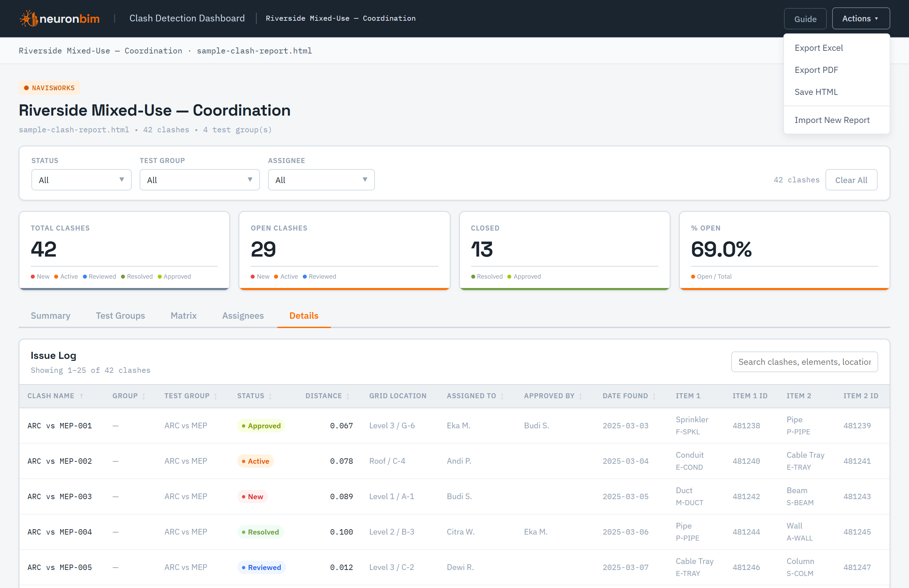Sort by Test Group column arrow

(x=216, y=396)
